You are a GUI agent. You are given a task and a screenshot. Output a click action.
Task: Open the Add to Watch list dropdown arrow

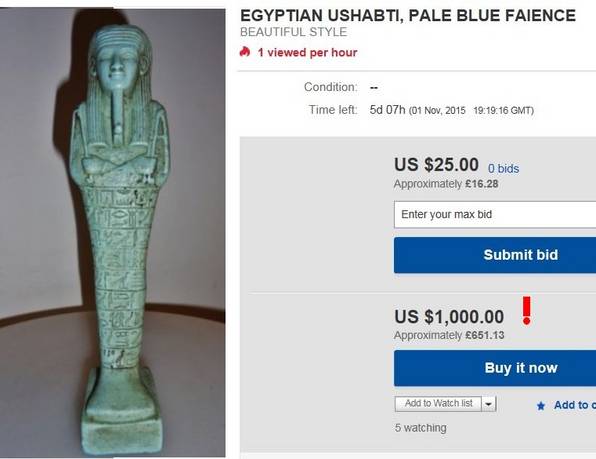click(489, 404)
